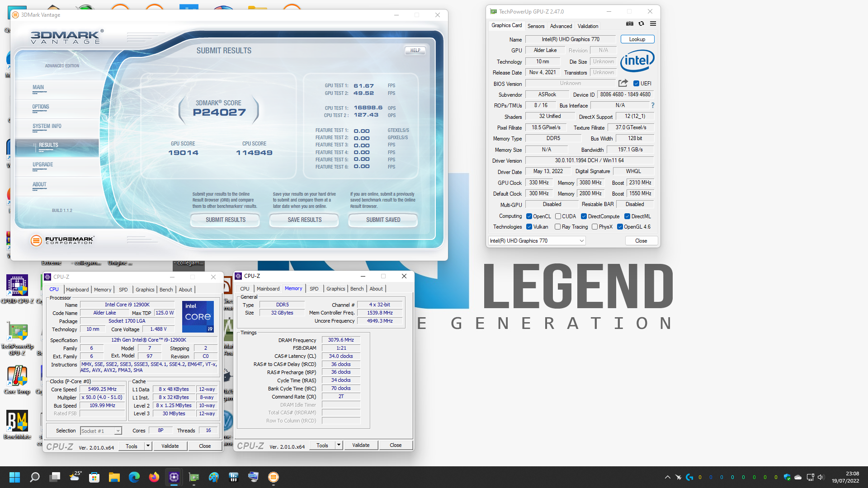
Task: Open Mainboard tab in the left CPU-Z window
Action: pyautogui.click(x=77, y=290)
